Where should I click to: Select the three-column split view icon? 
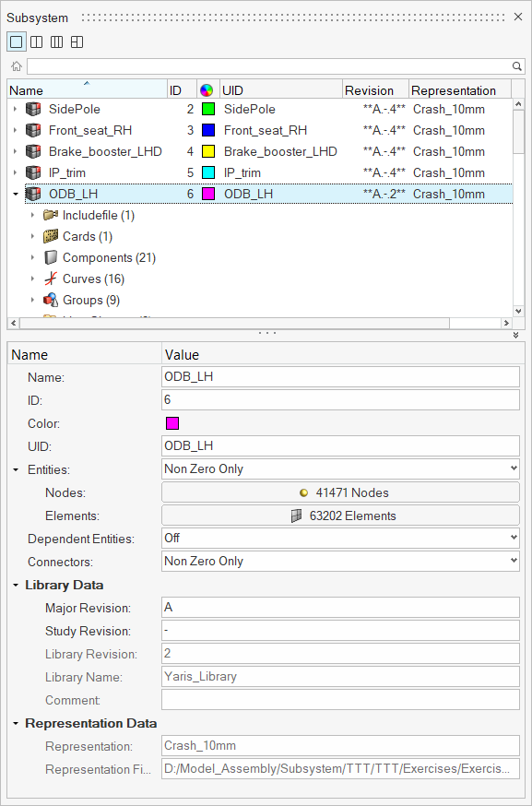(x=56, y=42)
